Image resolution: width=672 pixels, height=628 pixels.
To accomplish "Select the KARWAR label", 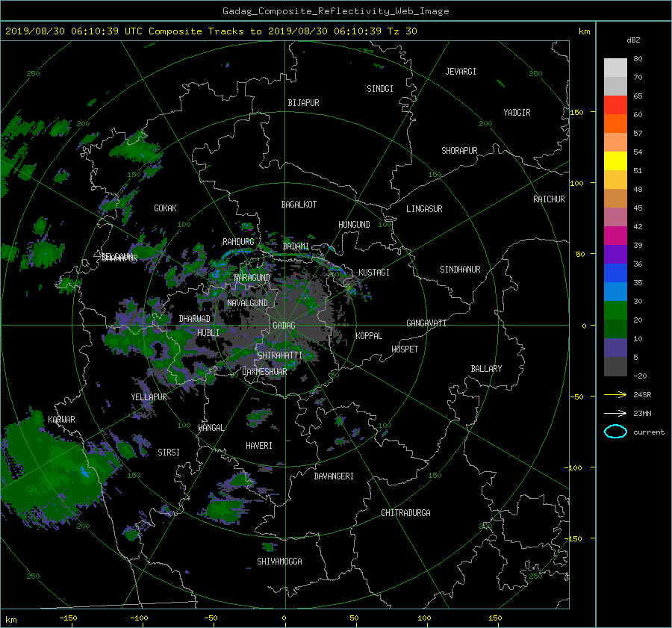I will (61, 420).
